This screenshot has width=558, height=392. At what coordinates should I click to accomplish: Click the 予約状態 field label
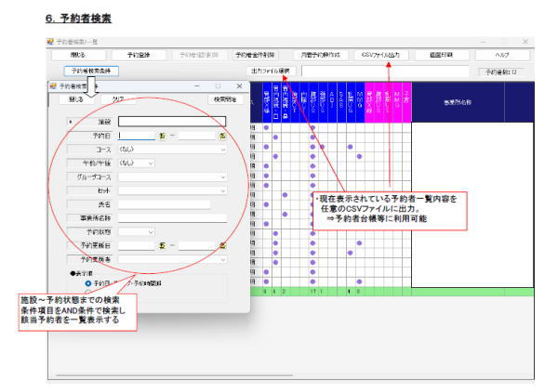click(x=89, y=232)
